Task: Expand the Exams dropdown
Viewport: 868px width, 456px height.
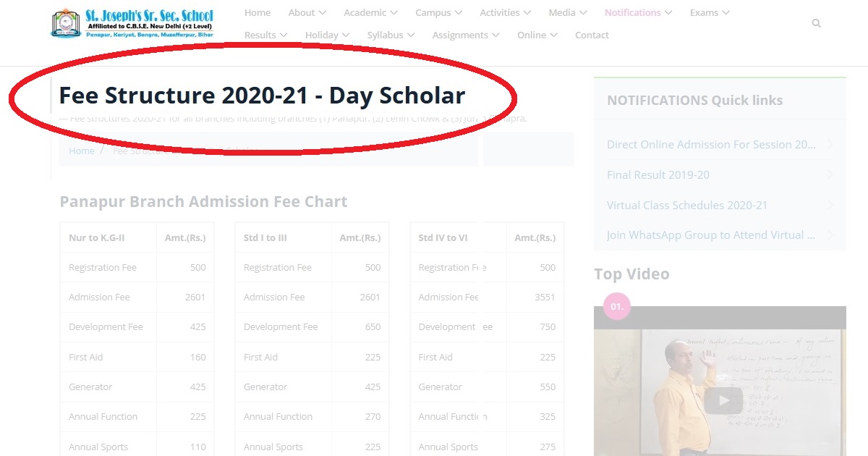Action: (705, 12)
